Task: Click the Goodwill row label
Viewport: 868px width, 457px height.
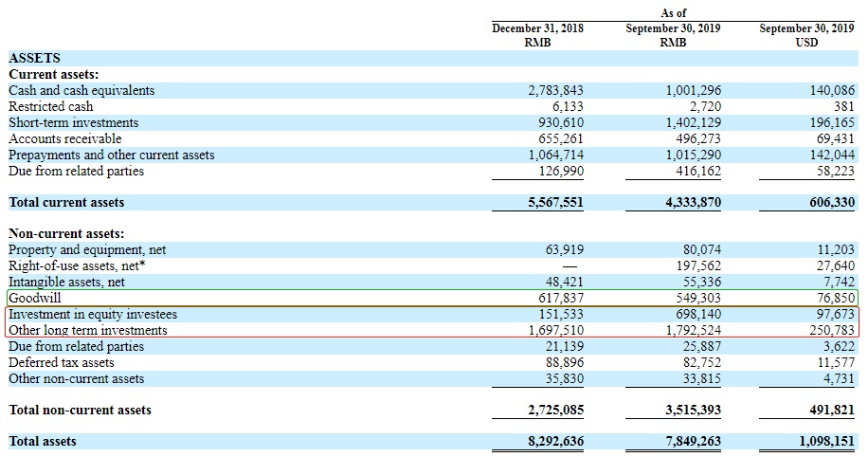Action: pyautogui.click(x=35, y=298)
